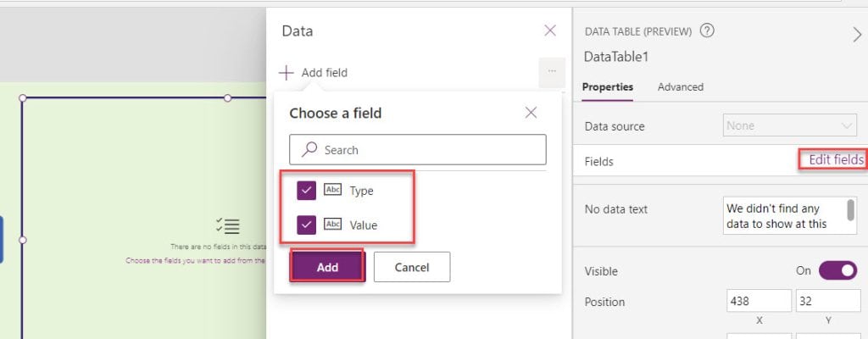Click the Position property label
Image resolution: width=868 pixels, height=339 pixels.
(604, 302)
